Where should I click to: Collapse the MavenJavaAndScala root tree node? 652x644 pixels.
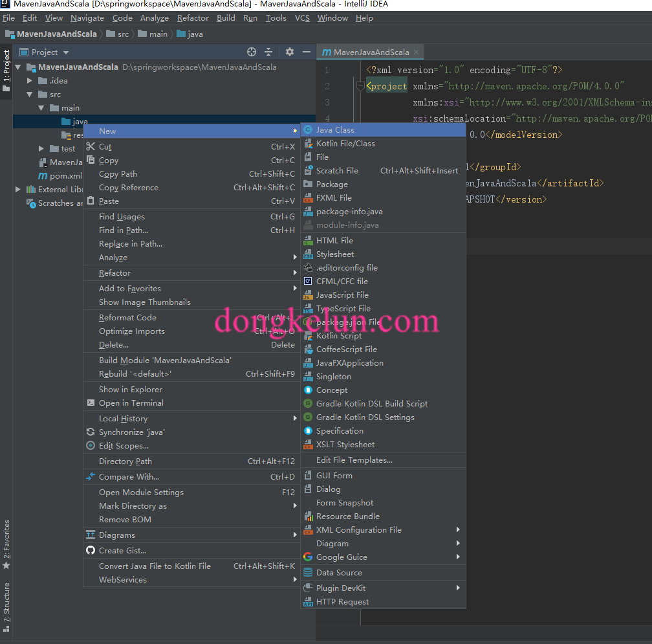pyautogui.click(x=18, y=67)
